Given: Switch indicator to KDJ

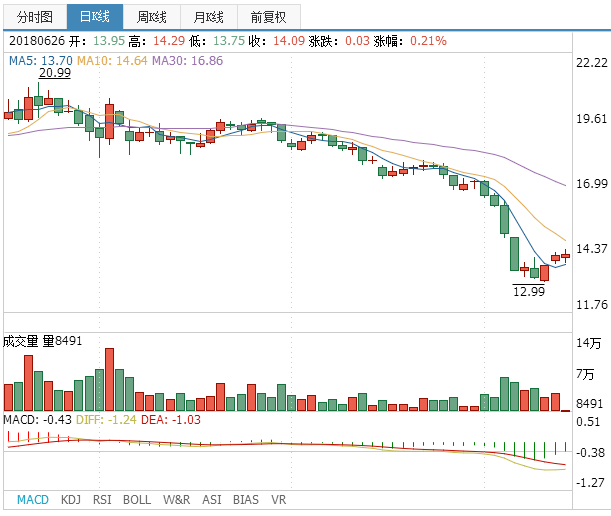Looking at the screenshot, I should point(71,500).
